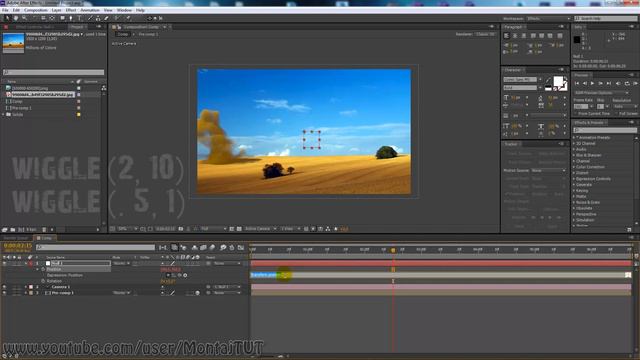This screenshot has height=360, width=640.
Task: Open the timeline Graph Editor icon
Action: tap(241, 247)
